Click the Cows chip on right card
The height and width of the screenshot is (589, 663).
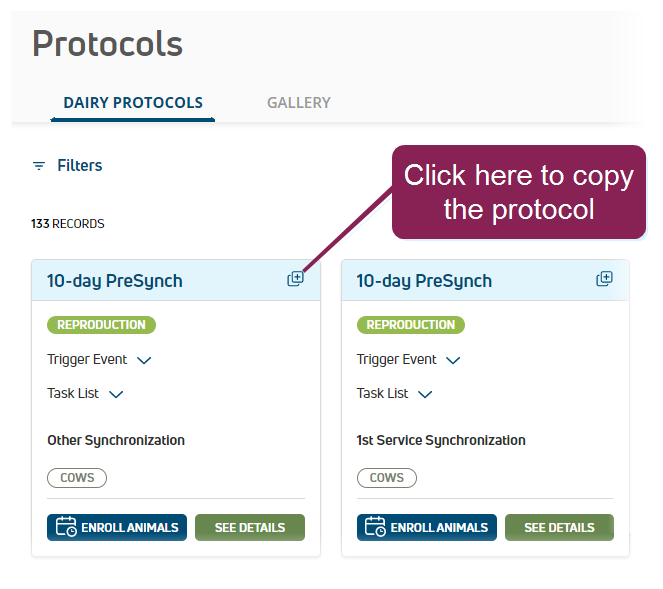386,478
